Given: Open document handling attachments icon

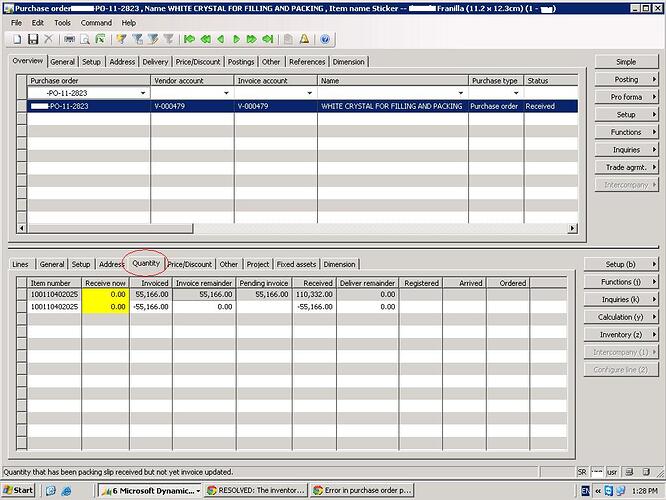Looking at the screenshot, I should coord(288,40).
